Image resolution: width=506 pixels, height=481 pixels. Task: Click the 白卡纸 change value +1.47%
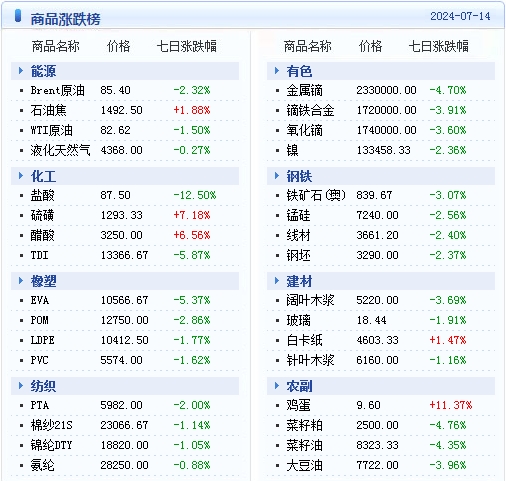coord(448,340)
